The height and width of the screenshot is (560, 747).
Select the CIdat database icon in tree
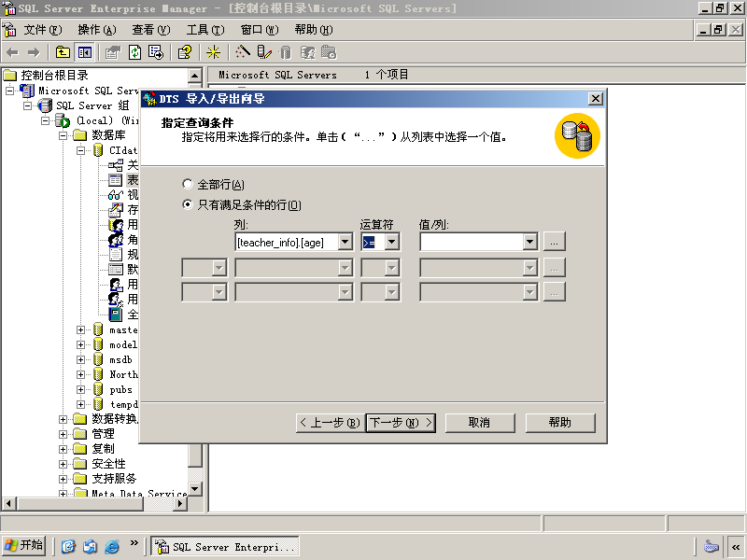[98, 150]
